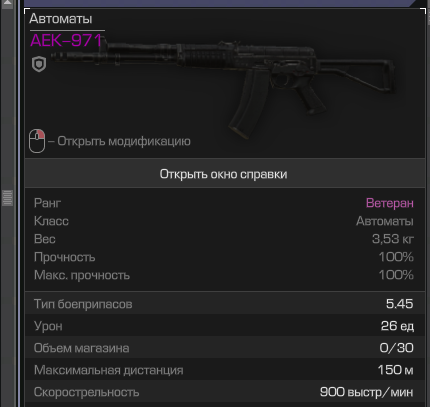Viewport: 430px width, 407px height.
Task: Select the Объем магазина 0/30 row
Action: click(225, 348)
